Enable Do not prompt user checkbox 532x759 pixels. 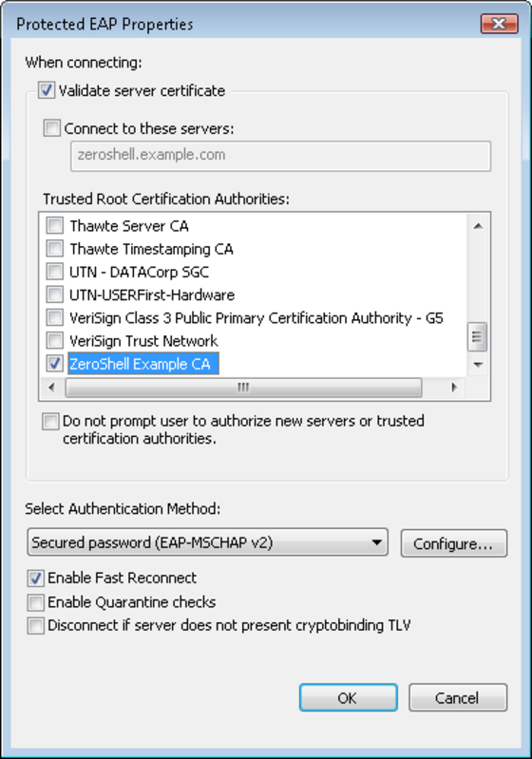click(x=50, y=421)
